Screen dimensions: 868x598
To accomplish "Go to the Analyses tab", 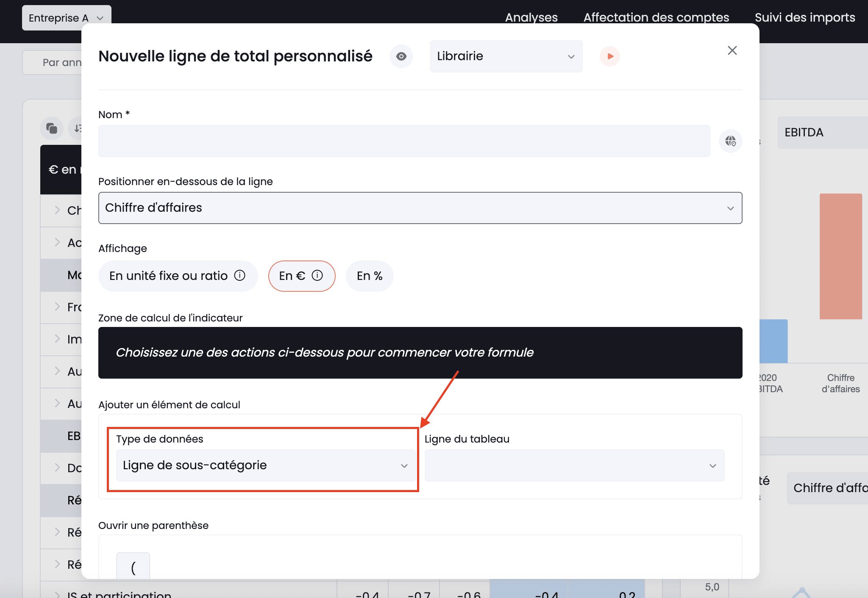I will click(531, 17).
